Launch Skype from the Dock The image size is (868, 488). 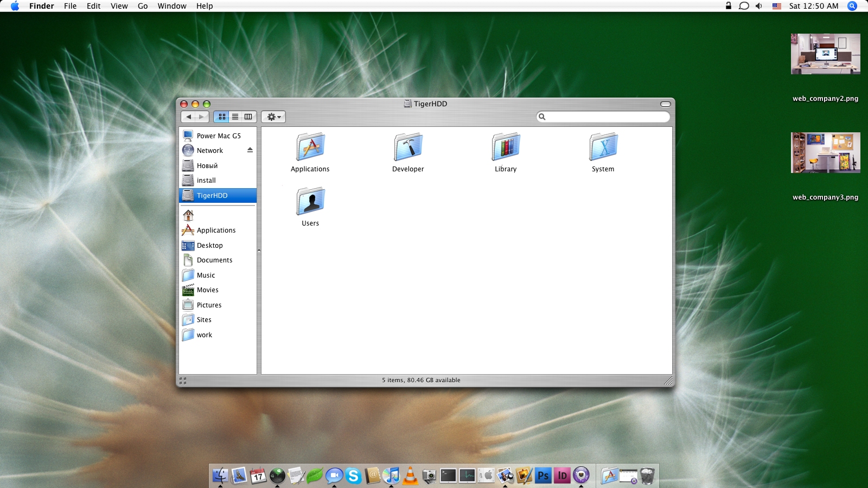coord(353,476)
